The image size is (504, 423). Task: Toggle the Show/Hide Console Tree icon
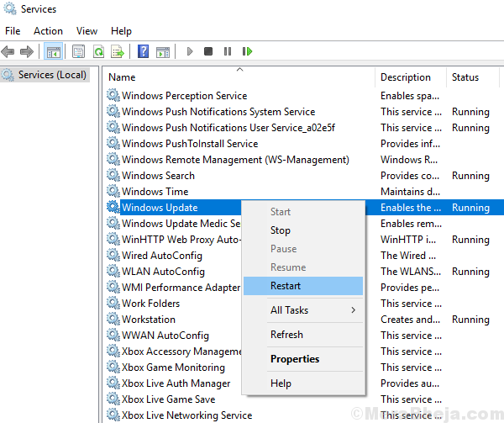pos(53,52)
